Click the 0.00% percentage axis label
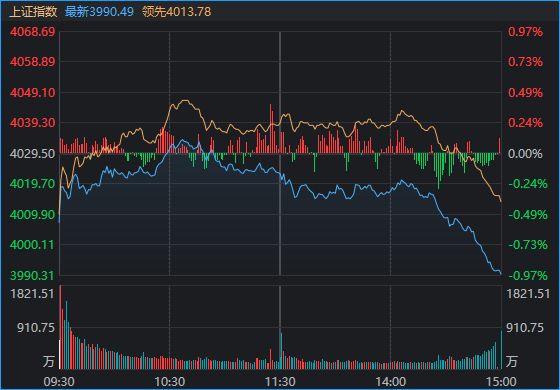This screenshot has width=560, height=390. tap(525, 154)
